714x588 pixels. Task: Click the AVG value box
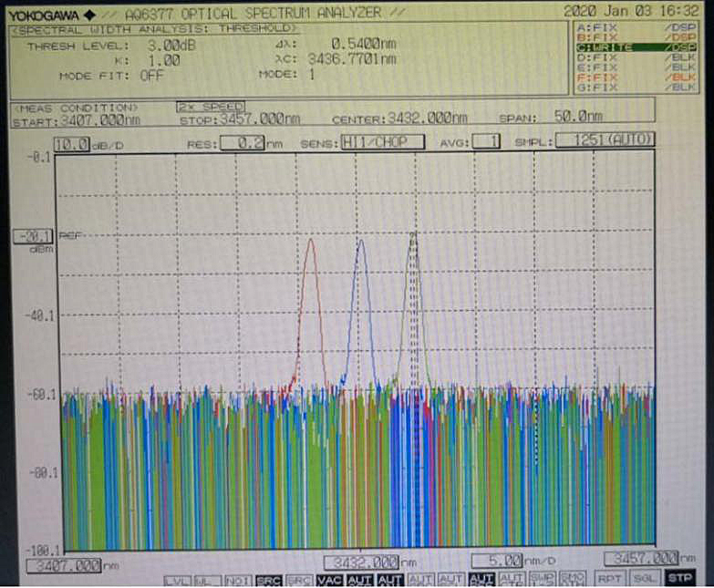(492, 142)
